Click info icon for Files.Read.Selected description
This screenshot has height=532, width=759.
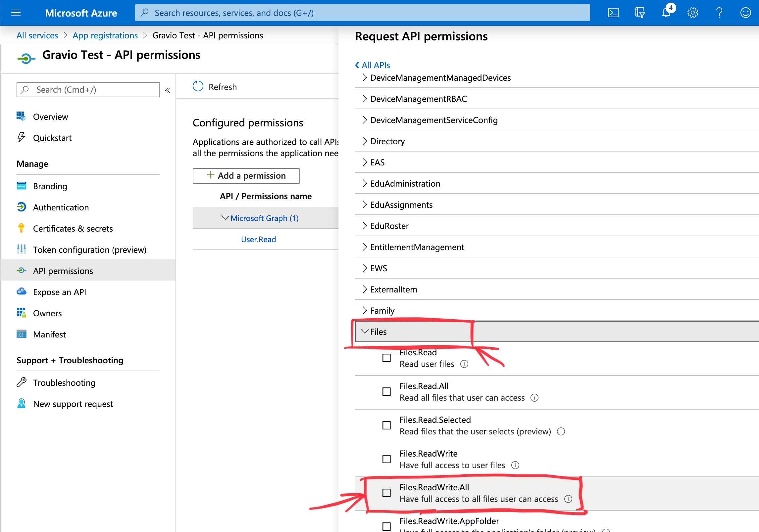click(x=561, y=431)
